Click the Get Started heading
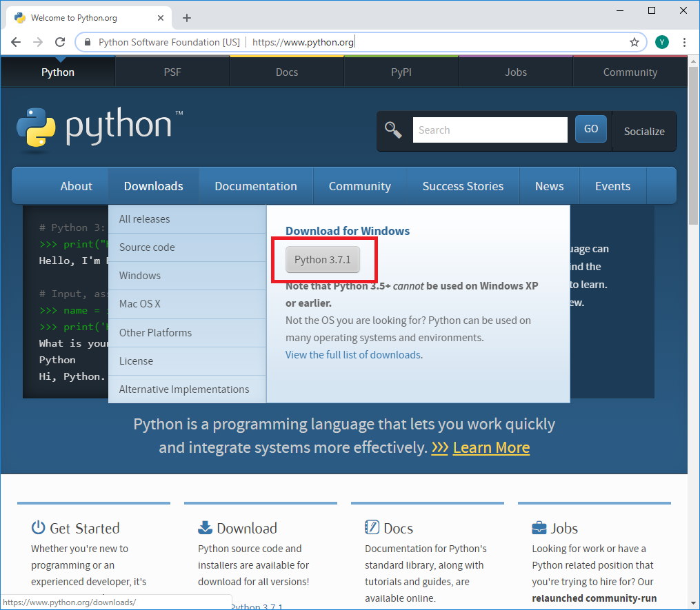This screenshot has height=610, width=700. coord(84,529)
